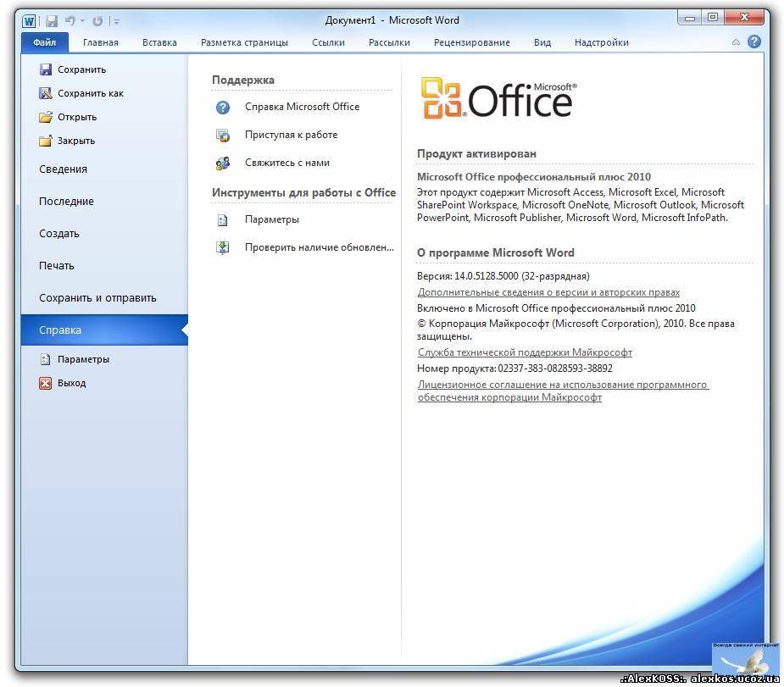Click the version text 14.0.5128.5000
This screenshot has height=687, width=784.
pos(486,276)
